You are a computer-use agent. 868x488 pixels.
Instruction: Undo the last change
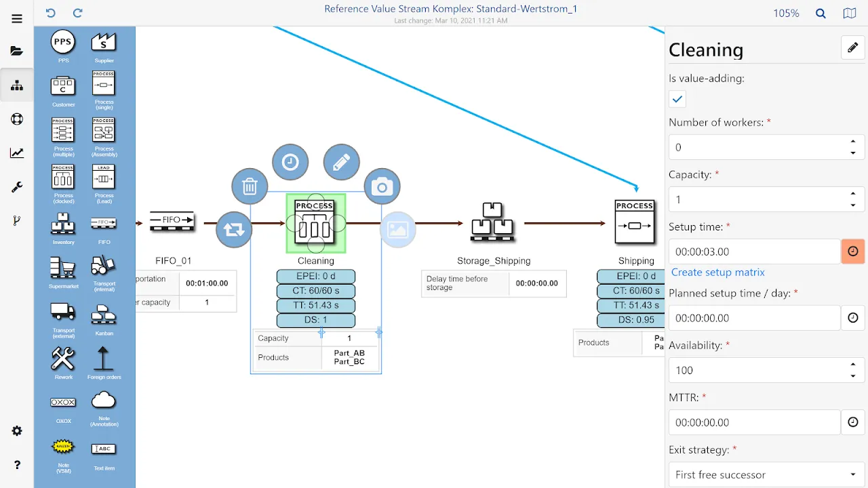point(51,13)
